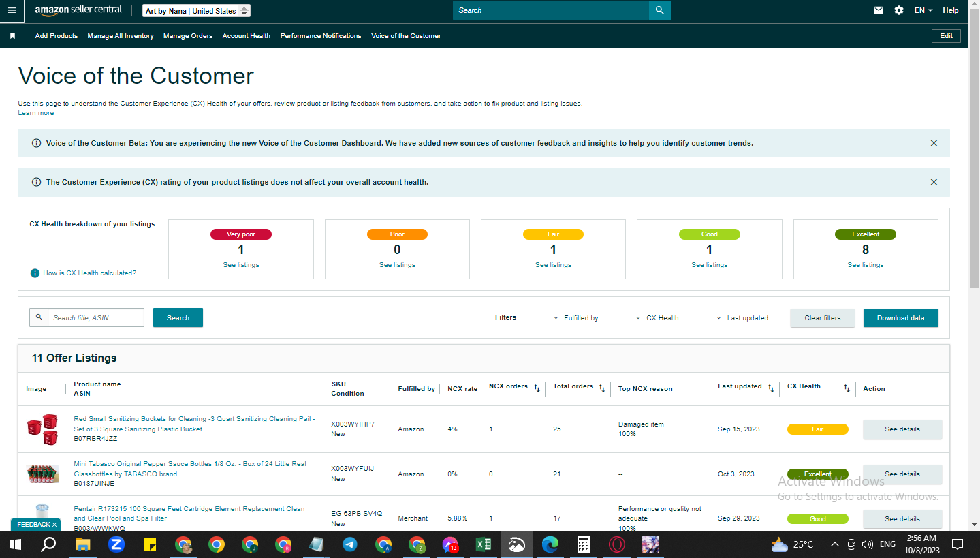This screenshot has height=558, width=980.
Task: Open the notification center icon
Action: coord(957,544)
